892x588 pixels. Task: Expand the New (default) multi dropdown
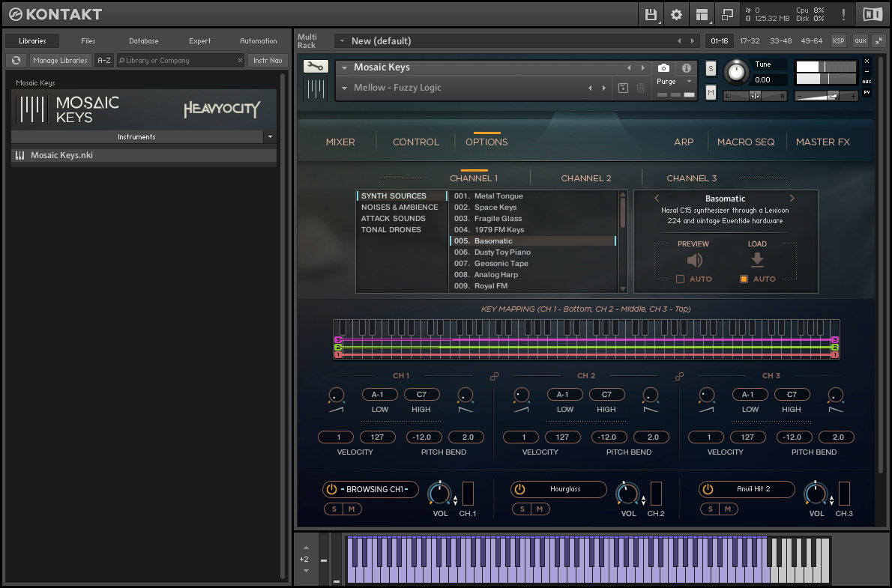coord(342,41)
